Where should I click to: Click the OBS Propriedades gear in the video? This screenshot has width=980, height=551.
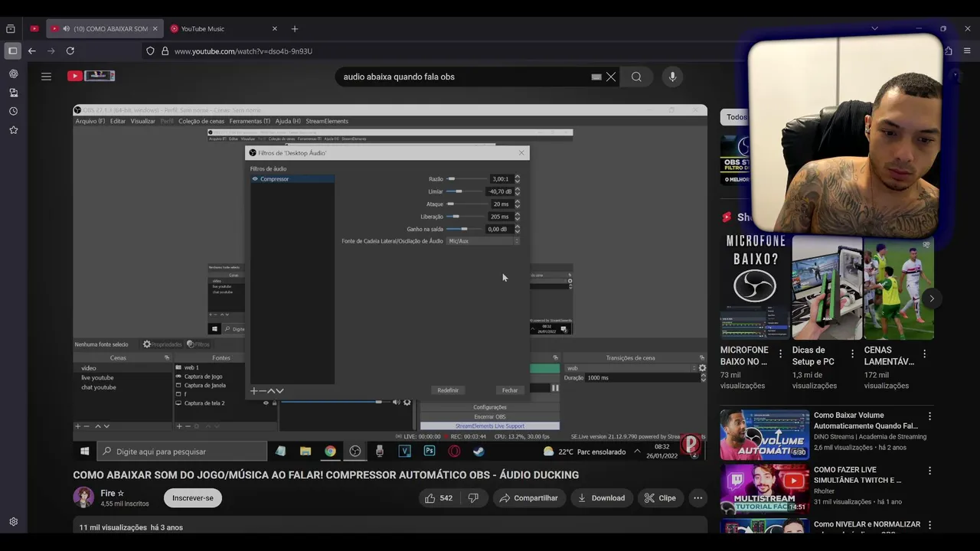(x=147, y=344)
